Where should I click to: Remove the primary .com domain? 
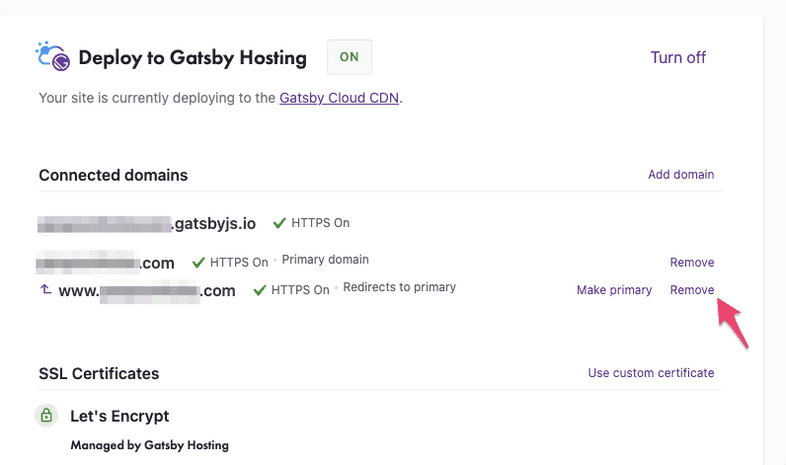[692, 262]
